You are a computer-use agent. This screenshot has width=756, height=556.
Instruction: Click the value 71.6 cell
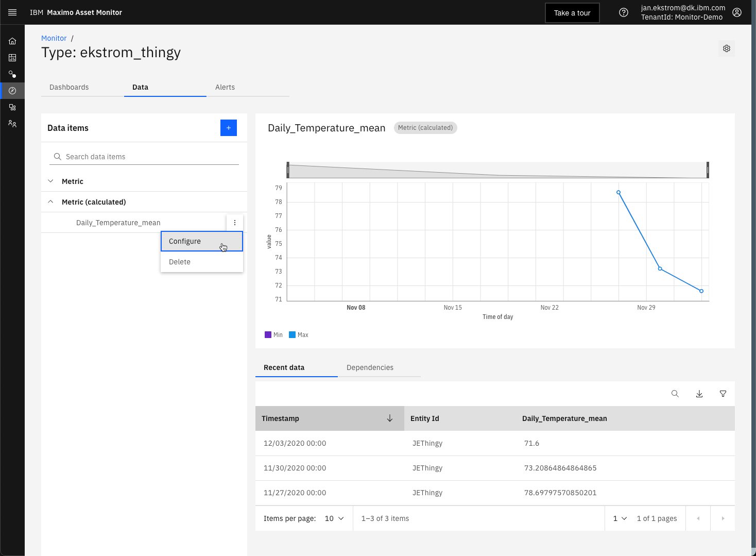pyautogui.click(x=532, y=443)
